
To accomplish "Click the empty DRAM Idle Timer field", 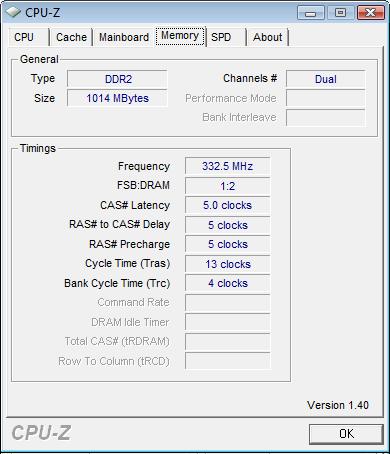I will [x=228, y=322].
